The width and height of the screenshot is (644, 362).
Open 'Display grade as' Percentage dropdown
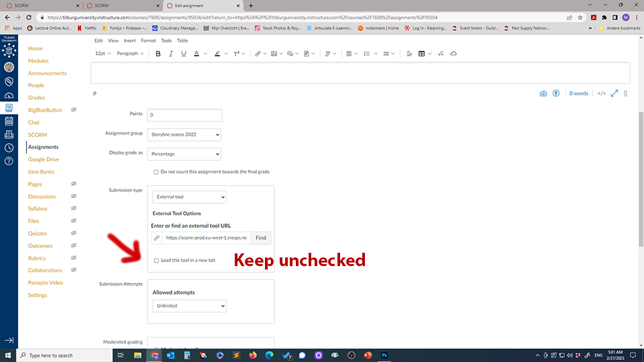coord(184,154)
